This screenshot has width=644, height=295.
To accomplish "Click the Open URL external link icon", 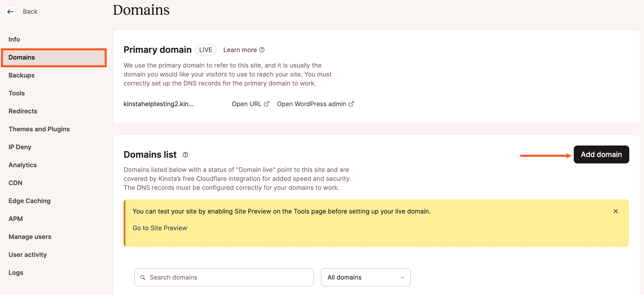I will click(267, 104).
